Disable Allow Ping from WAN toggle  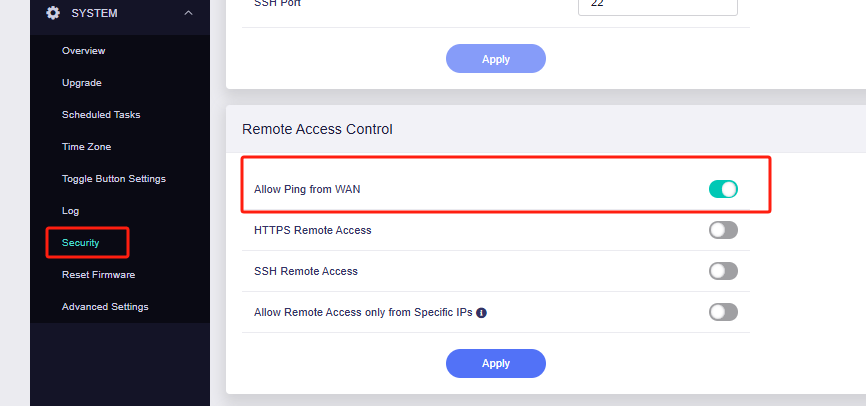(723, 189)
